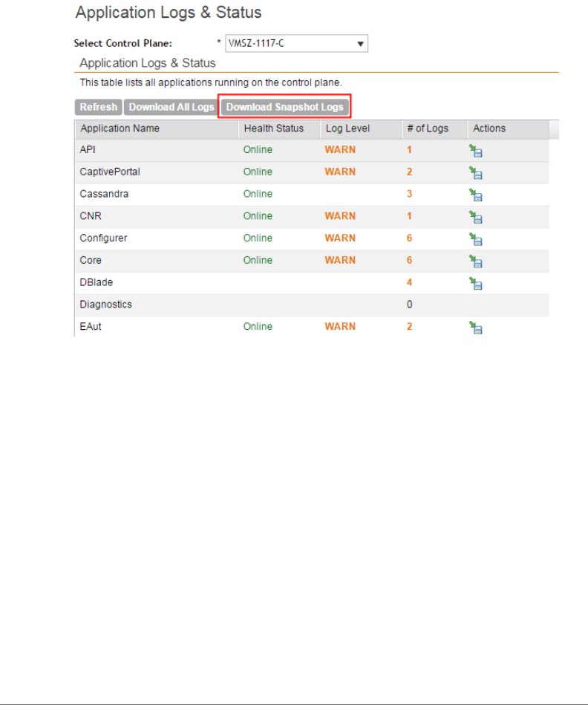
Task: Click WARN log level in Configurer row
Action: [340, 238]
